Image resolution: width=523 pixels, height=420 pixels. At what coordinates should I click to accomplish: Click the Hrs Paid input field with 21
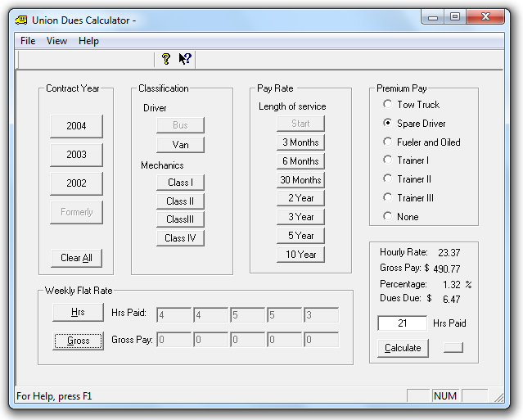[x=402, y=323]
